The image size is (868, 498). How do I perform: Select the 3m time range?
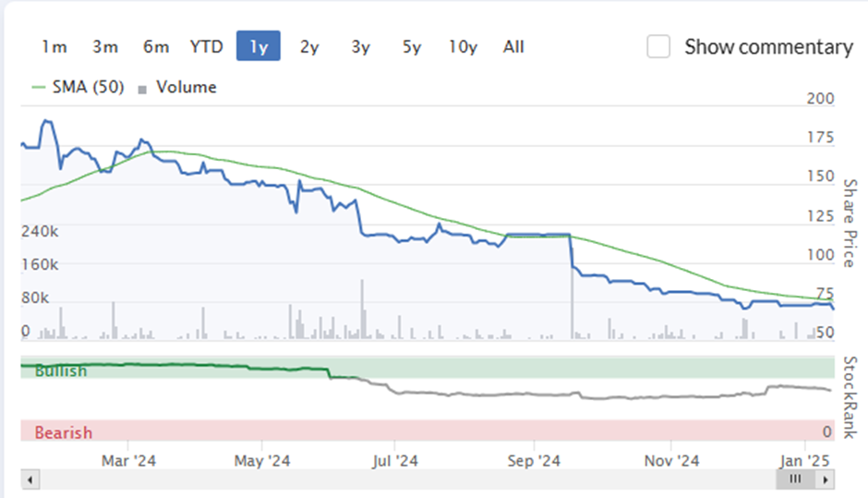(x=105, y=46)
